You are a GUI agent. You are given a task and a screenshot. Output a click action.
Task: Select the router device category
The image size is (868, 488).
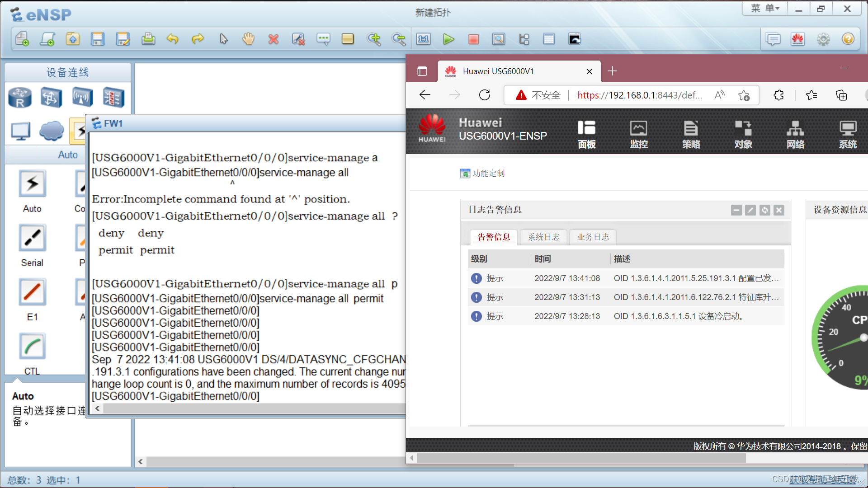20,97
